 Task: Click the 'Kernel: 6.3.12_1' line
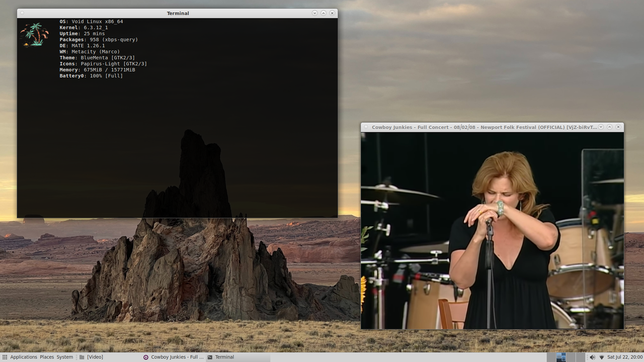pyautogui.click(x=84, y=28)
